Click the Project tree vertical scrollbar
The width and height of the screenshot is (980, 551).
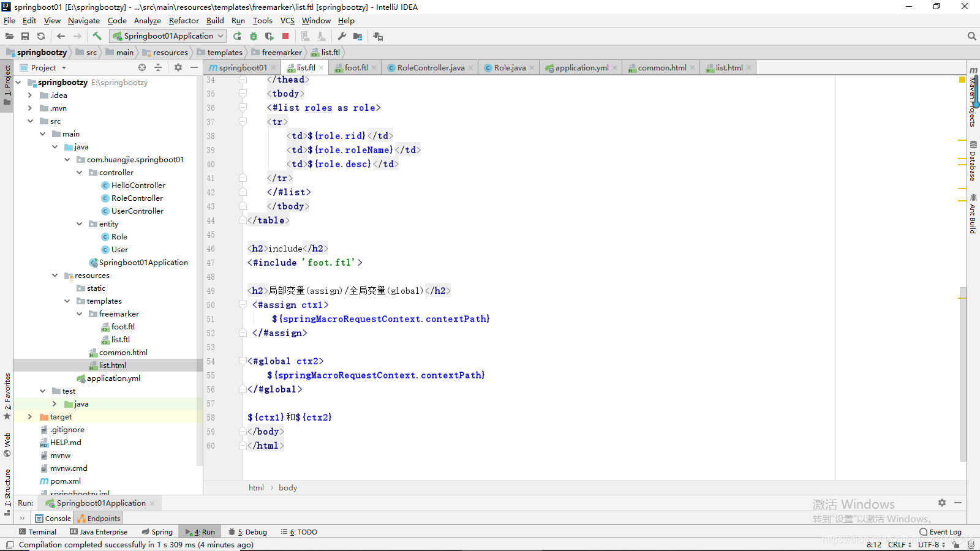tap(200, 269)
